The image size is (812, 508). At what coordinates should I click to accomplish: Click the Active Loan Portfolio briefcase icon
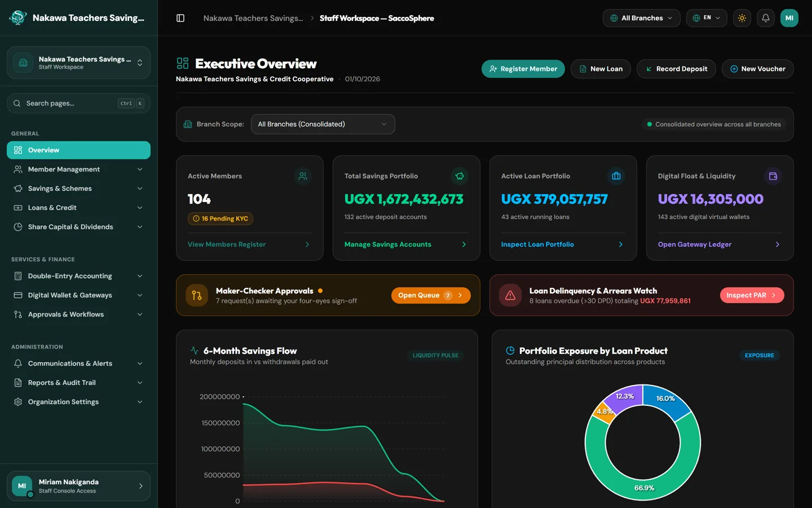616,176
